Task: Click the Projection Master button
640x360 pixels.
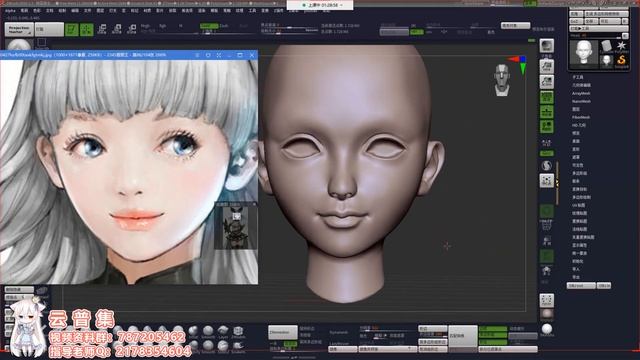Action: 19,29
